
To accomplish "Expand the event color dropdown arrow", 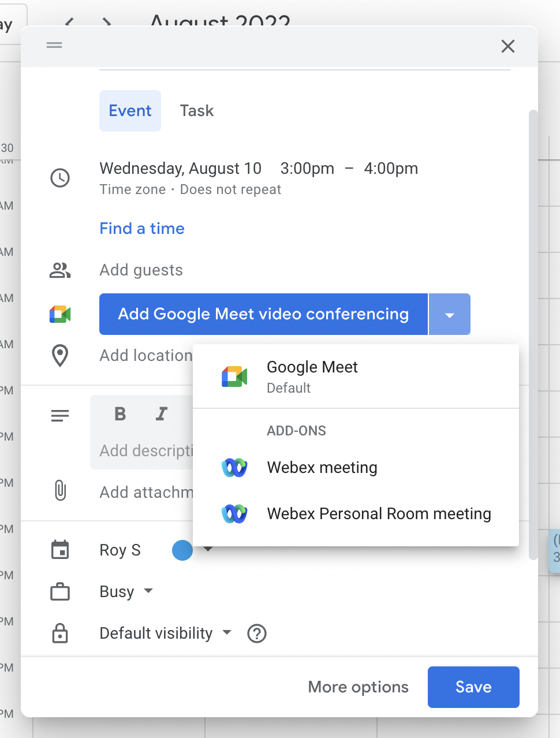I will [208, 549].
